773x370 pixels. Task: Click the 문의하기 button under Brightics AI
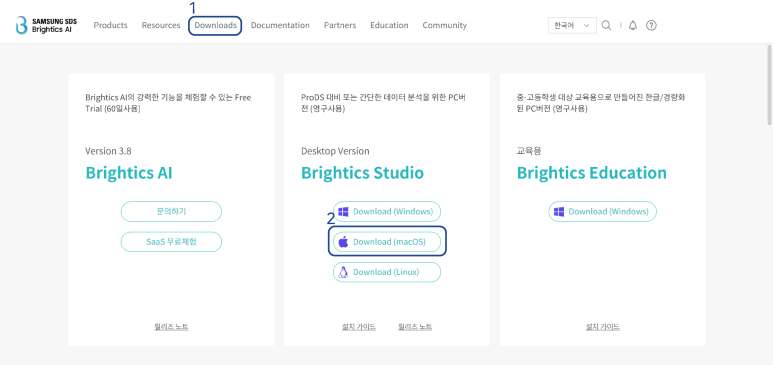pyautogui.click(x=171, y=211)
